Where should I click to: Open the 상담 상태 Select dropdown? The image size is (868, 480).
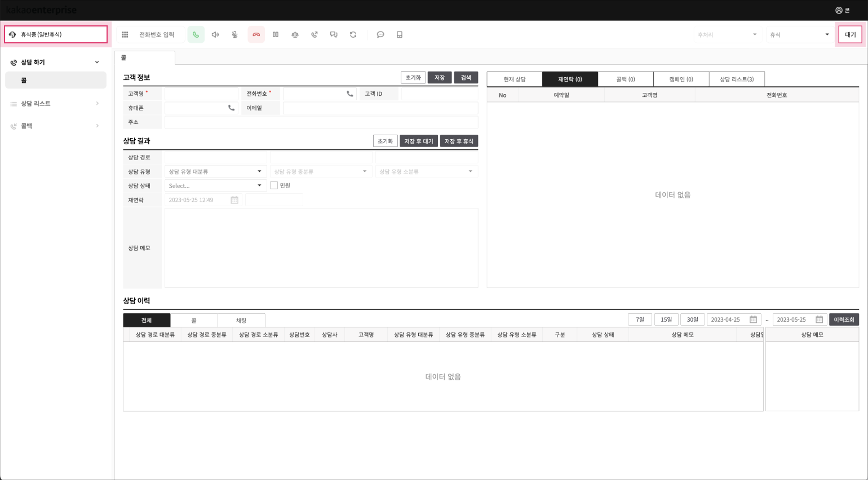(x=215, y=185)
